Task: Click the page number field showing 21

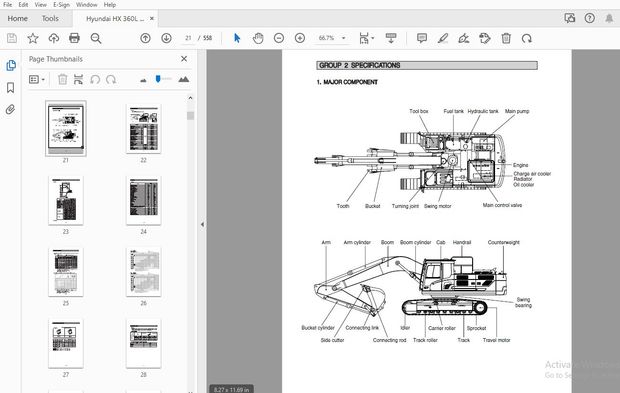Action: pos(188,38)
